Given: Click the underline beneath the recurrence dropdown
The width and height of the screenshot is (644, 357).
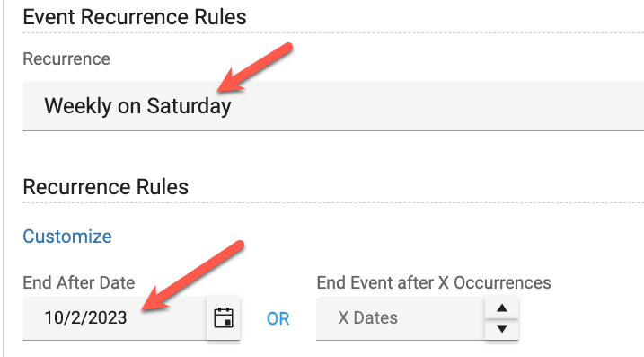Looking at the screenshot, I should click(333, 130).
